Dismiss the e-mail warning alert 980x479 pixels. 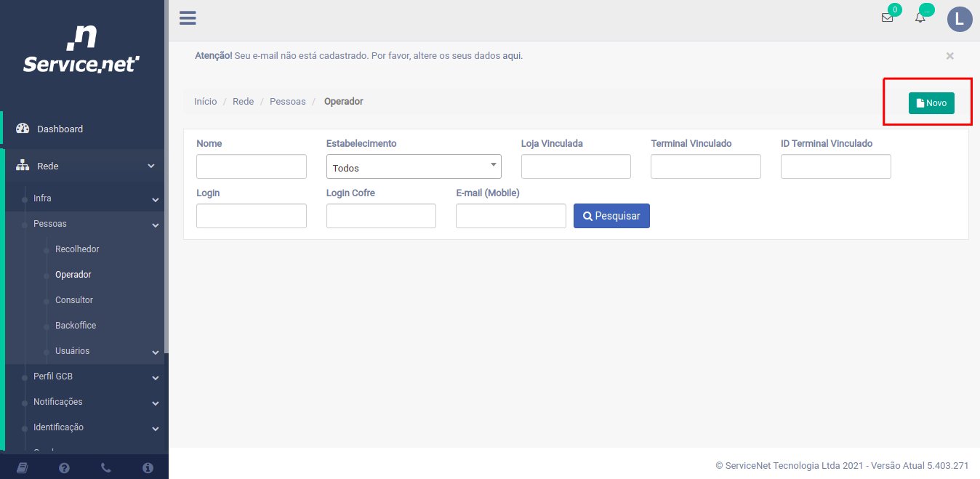(949, 56)
